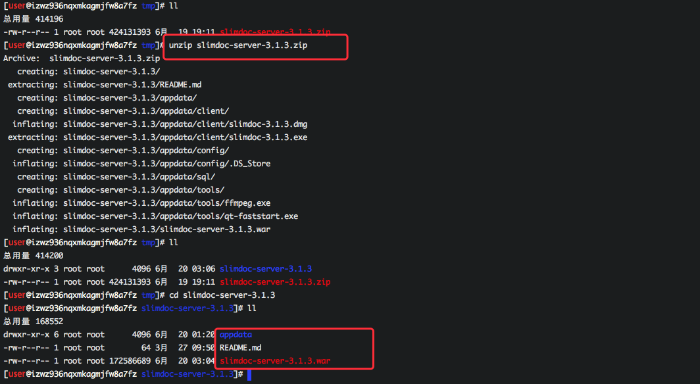Screen dimensions: 700x384
Task: Click 'll' command at slimdoc-server-3.1.3 prompt
Action: pyautogui.click(x=252, y=309)
